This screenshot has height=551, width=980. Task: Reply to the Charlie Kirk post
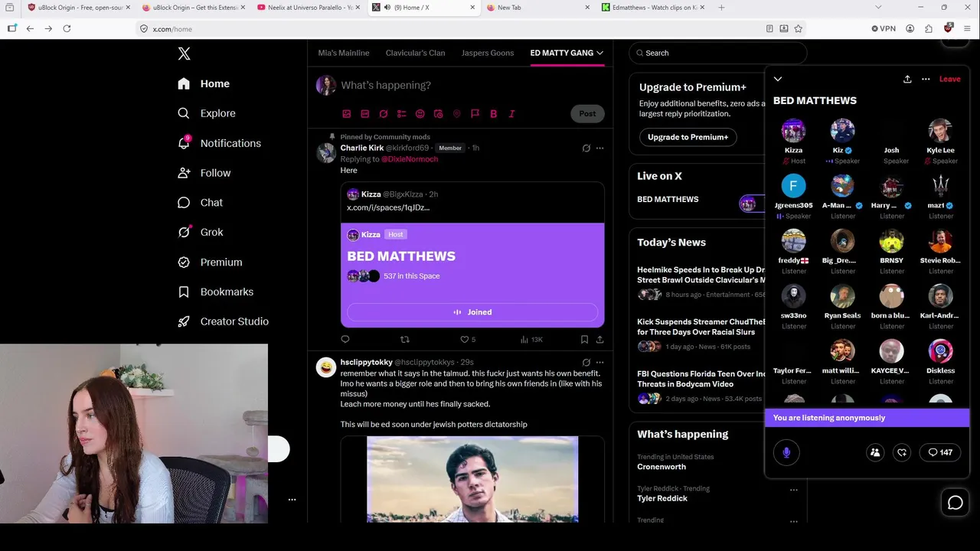coord(345,339)
